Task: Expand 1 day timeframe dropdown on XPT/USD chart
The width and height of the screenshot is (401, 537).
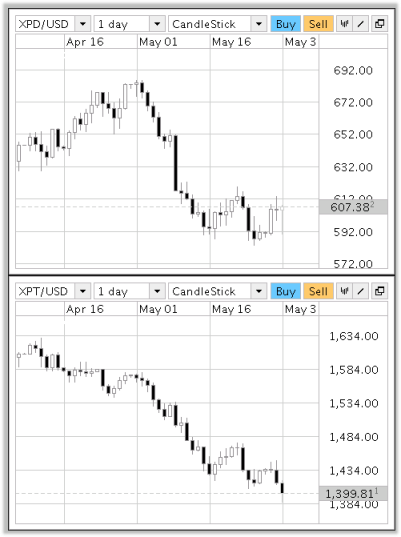Action: (157, 291)
